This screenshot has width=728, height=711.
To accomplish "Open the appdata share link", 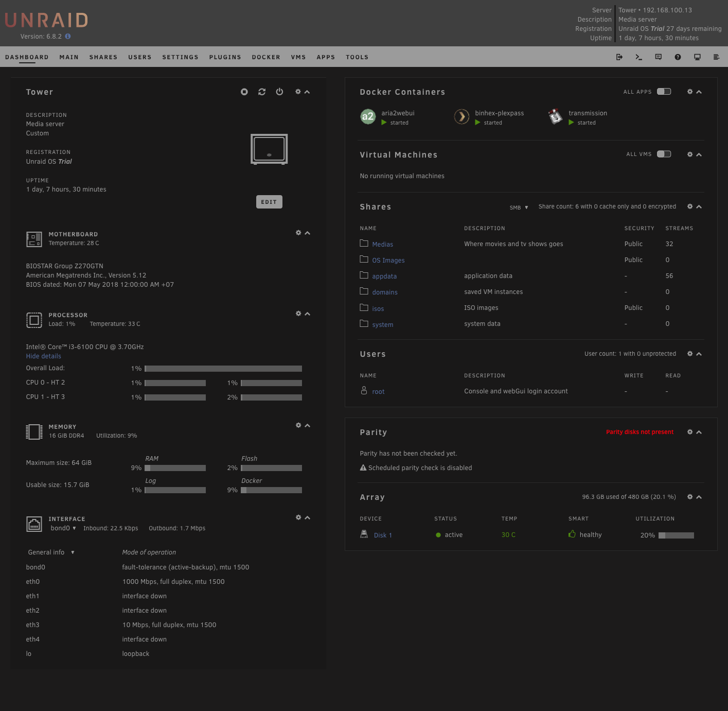I will (384, 276).
